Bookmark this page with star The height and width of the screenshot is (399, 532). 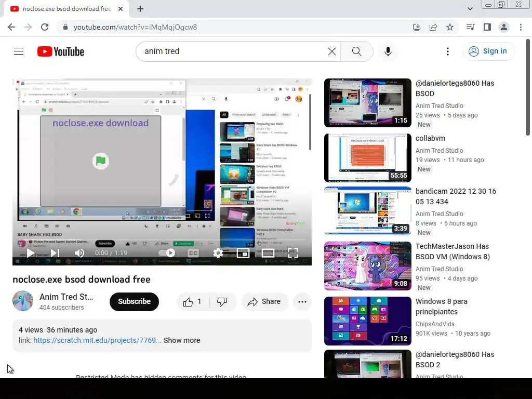click(x=450, y=27)
